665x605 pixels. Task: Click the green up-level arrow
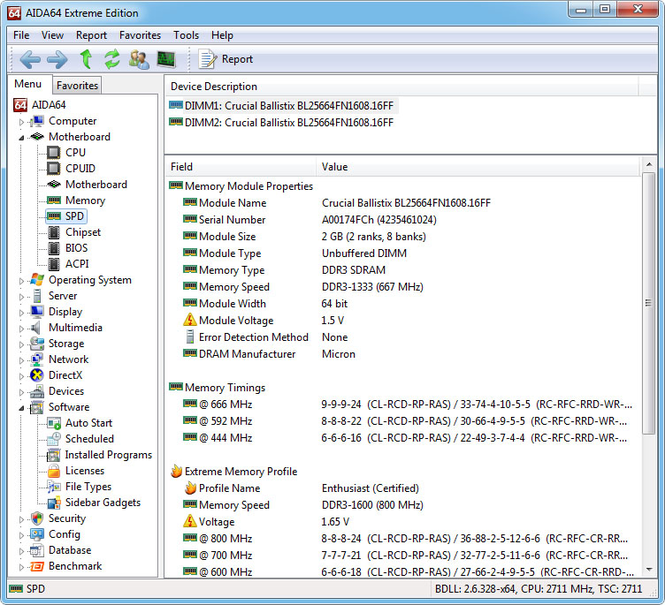pyautogui.click(x=86, y=59)
